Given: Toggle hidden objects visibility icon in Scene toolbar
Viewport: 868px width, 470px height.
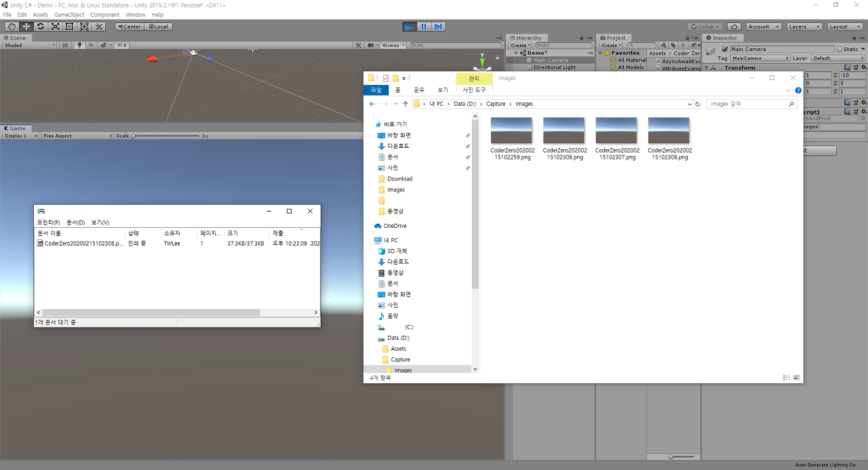Looking at the screenshot, I should tap(122, 45).
